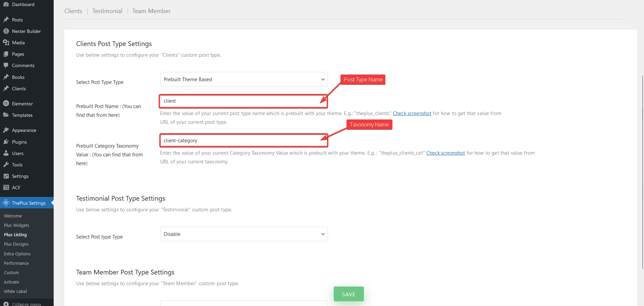Open Check screenshot link for taxonomy
The width and height of the screenshot is (644, 306).
(x=445, y=153)
